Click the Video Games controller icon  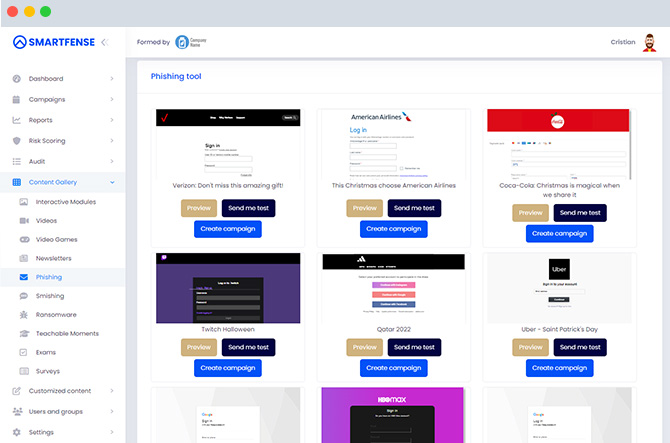[x=24, y=239]
